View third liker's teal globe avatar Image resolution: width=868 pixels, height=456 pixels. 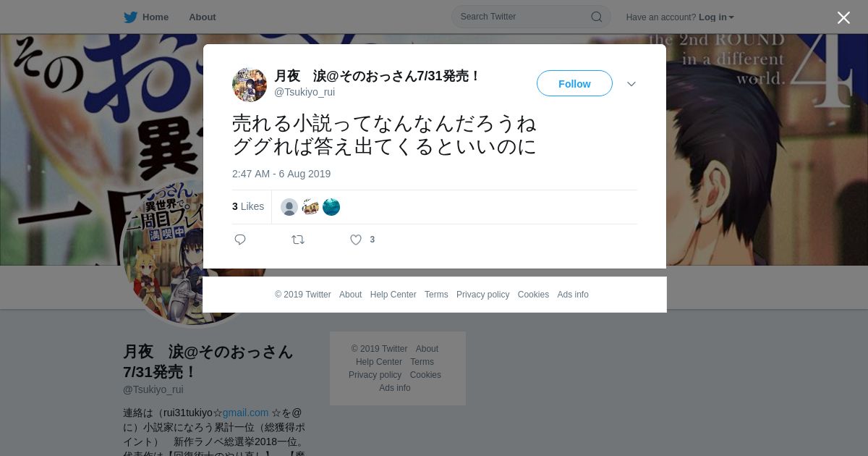(331, 207)
